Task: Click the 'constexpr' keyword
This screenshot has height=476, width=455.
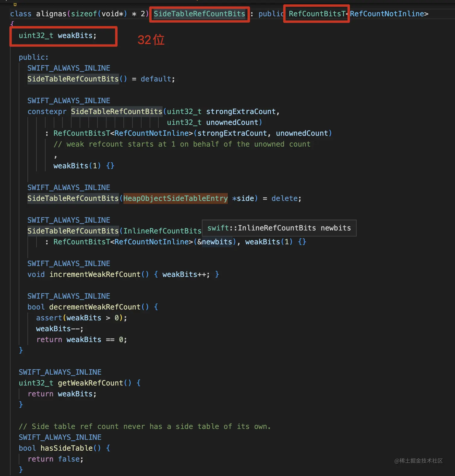Action: tap(47, 112)
